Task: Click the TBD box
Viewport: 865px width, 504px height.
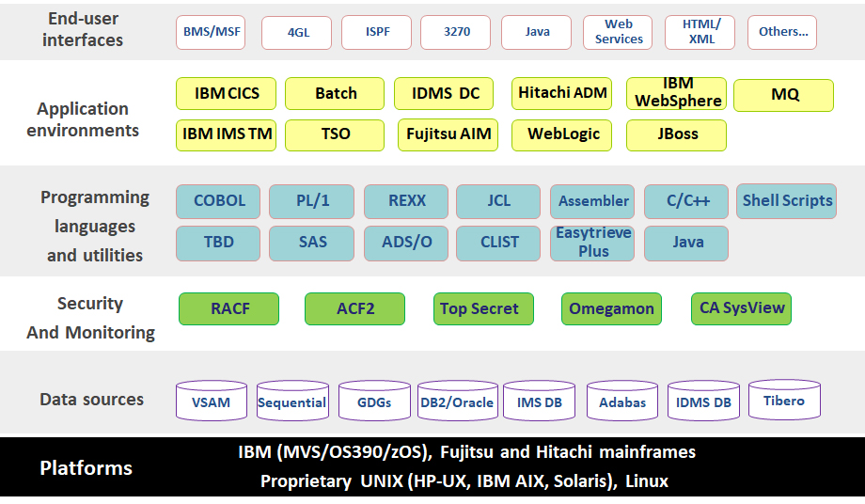Action: 218,244
